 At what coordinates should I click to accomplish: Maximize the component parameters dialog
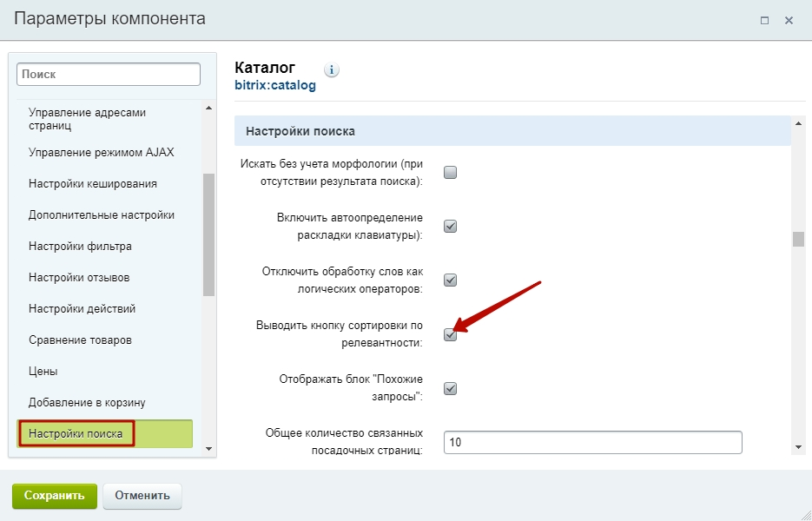tap(764, 21)
